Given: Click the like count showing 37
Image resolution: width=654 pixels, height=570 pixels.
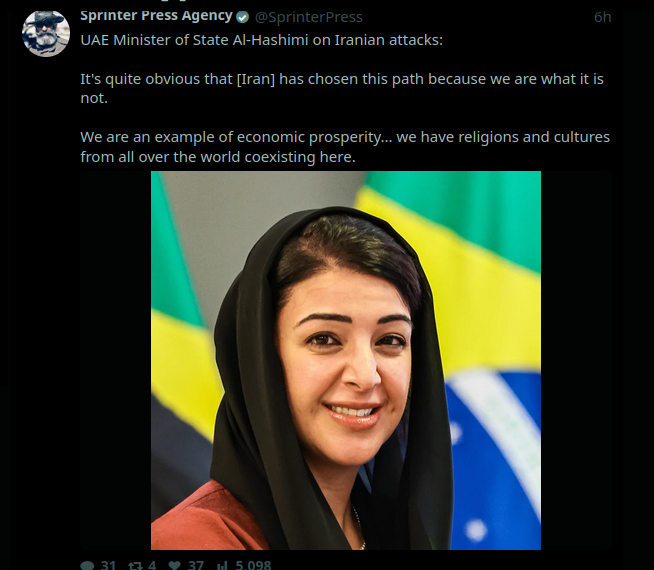Looking at the screenshot, I should point(196,565).
